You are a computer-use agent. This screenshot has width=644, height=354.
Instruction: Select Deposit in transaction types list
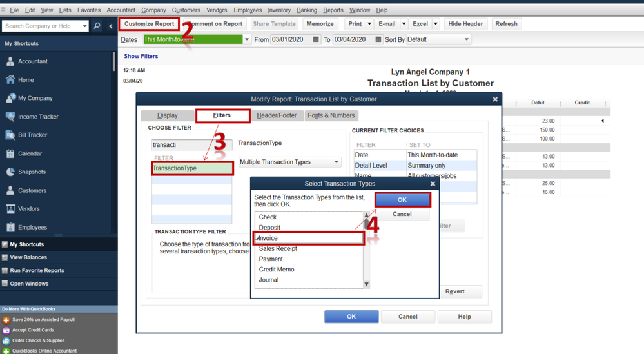[269, 228]
